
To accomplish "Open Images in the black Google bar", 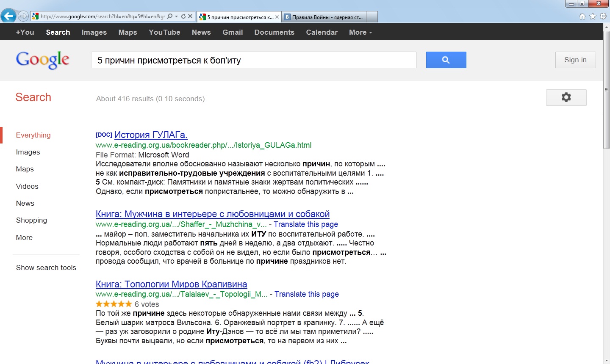I will tap(94, 32).
